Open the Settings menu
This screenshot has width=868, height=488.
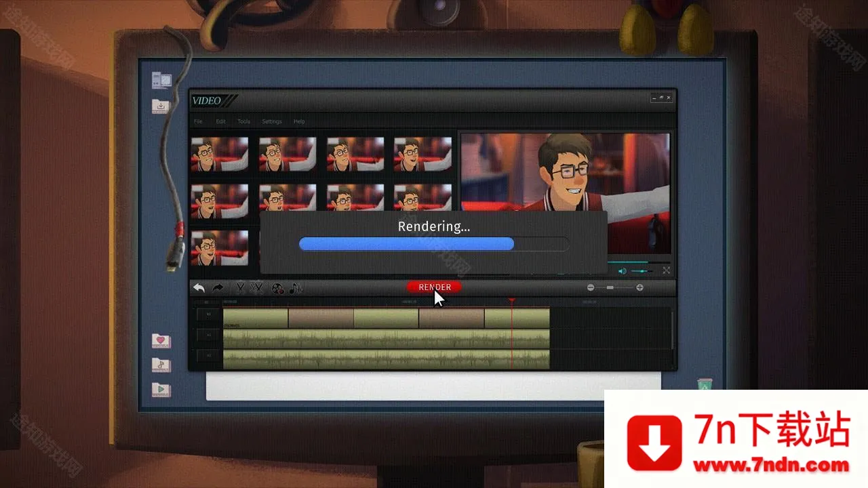[x=272, y=121]
